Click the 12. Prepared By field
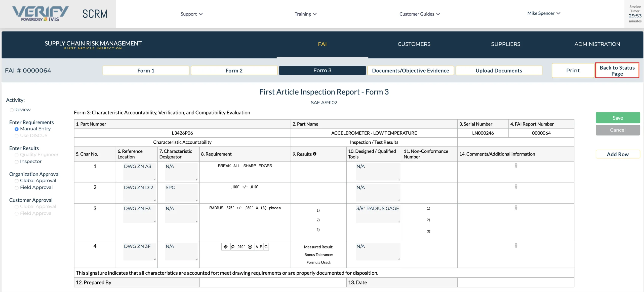Screen dimensions: 644x292 coord(273,282)
